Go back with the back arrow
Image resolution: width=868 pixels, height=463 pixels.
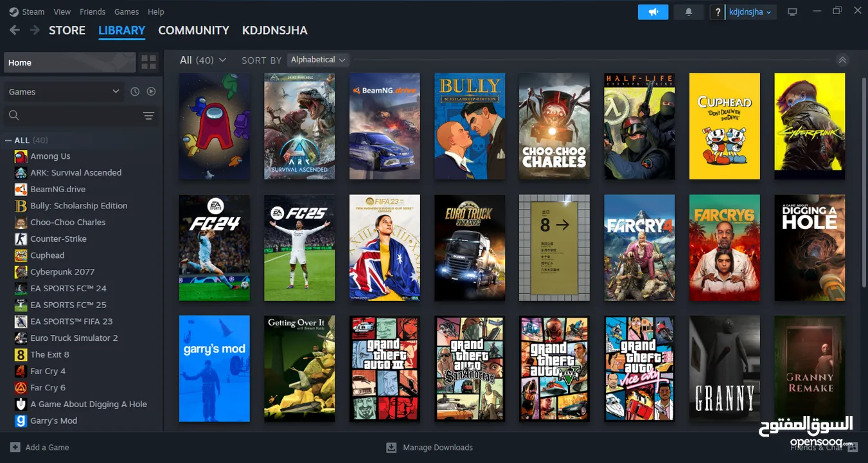pos(15,30)
